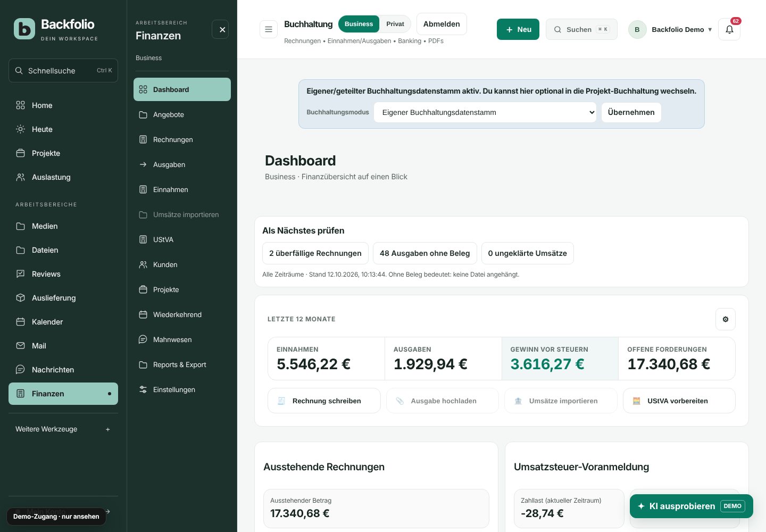
Task: Click the Übernehmen button
Action: tap(631, 112)
